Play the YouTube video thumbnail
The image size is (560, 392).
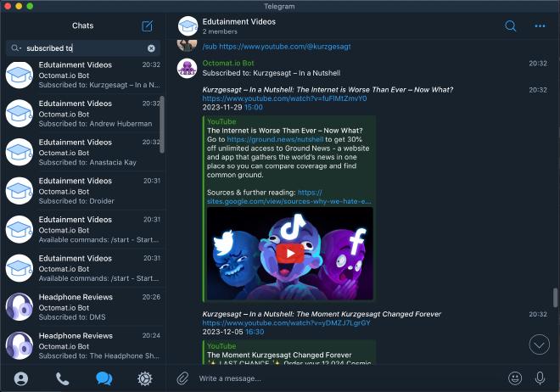coord(289,254)
